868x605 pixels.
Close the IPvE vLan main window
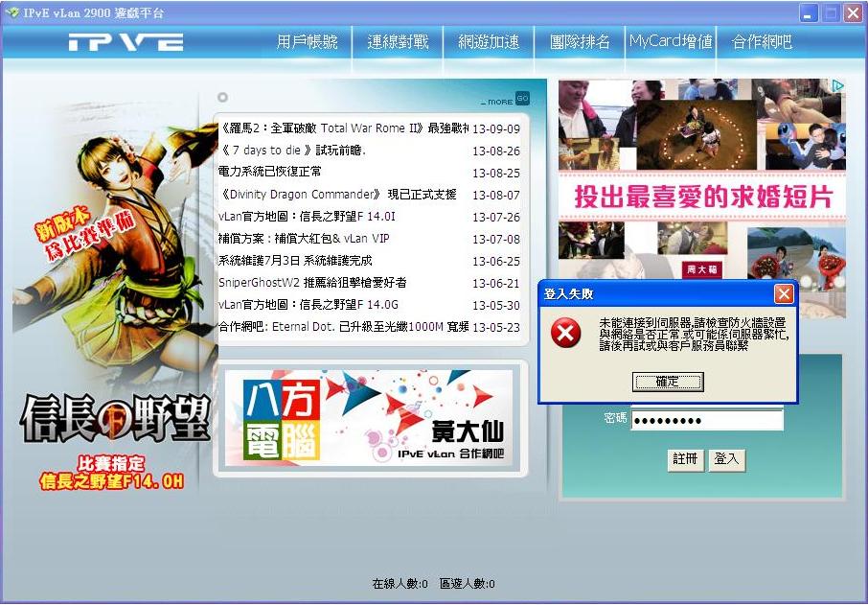(853, 13)
